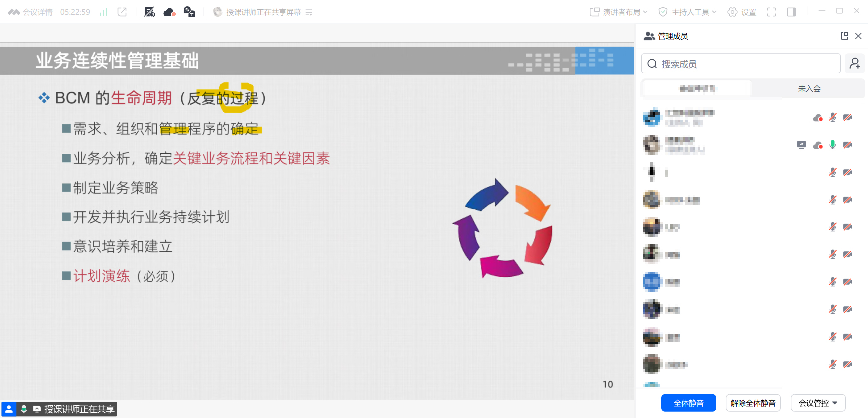The width and height of the screenshot is (868, 418).
Task: Toggle the green microphone of the second member
Action: (832, 145)
